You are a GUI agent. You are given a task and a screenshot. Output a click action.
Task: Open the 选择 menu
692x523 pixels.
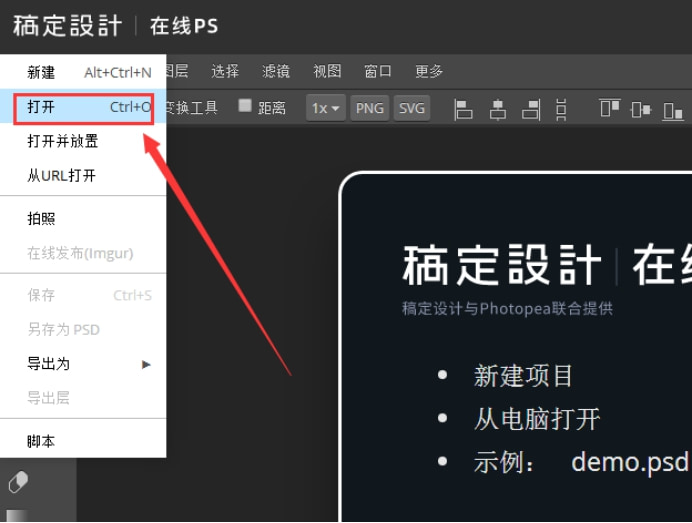pos(225,71)
